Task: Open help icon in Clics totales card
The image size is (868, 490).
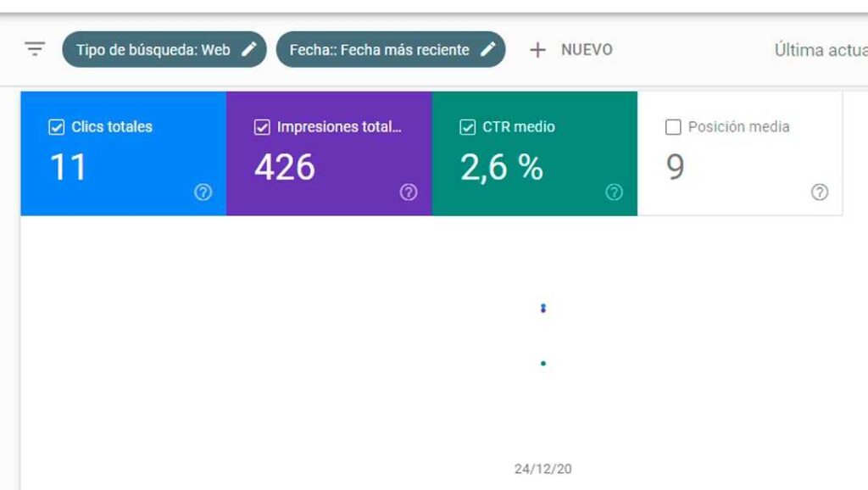Action: [203, 192]
